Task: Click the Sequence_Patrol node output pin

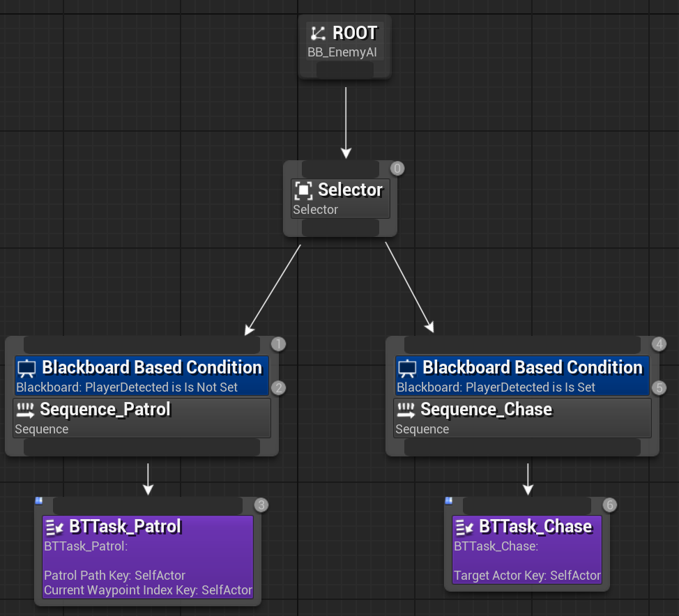Action: 142,447
